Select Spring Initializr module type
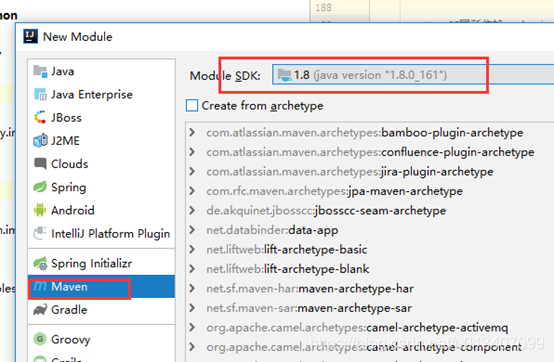The image size is (554, 362). coord(101,263)
